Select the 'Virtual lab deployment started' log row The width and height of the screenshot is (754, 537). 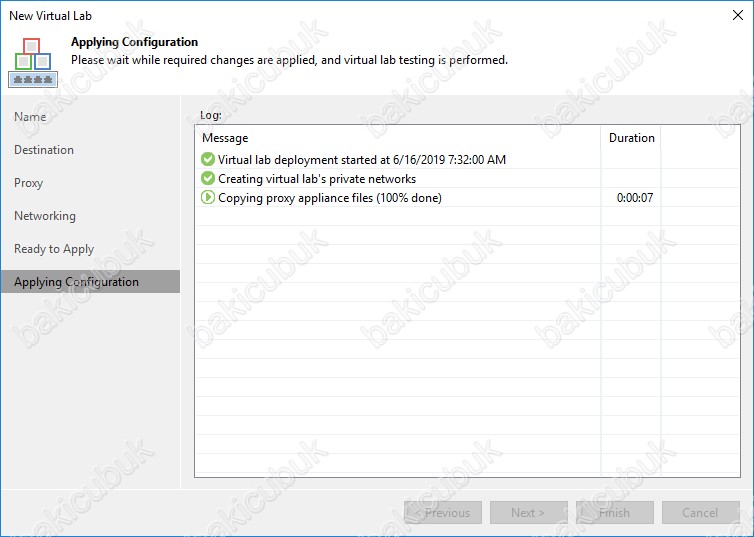click(467, 159)
